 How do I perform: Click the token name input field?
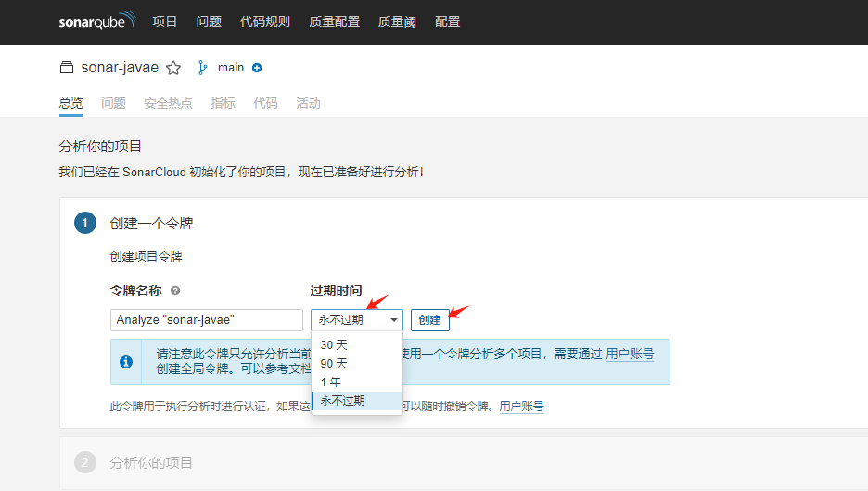pyautogui.click(x=207, y=320)
